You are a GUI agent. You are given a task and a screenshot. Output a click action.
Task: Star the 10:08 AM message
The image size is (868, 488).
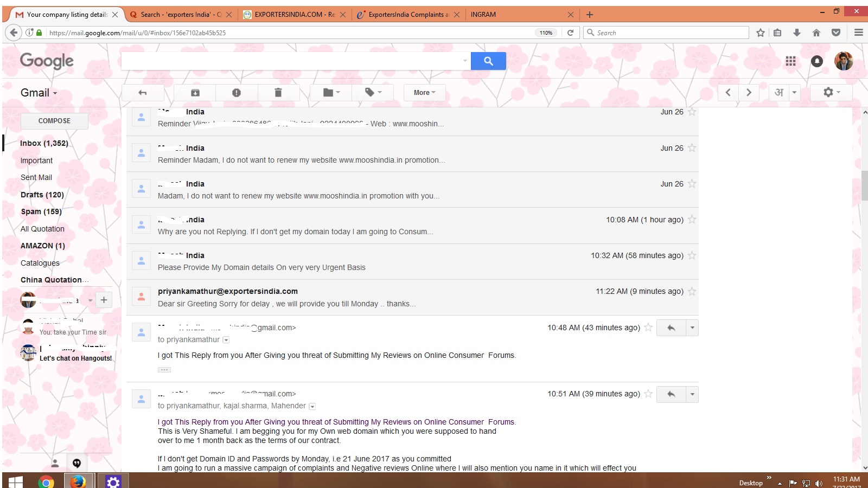[x=692, y=220]
